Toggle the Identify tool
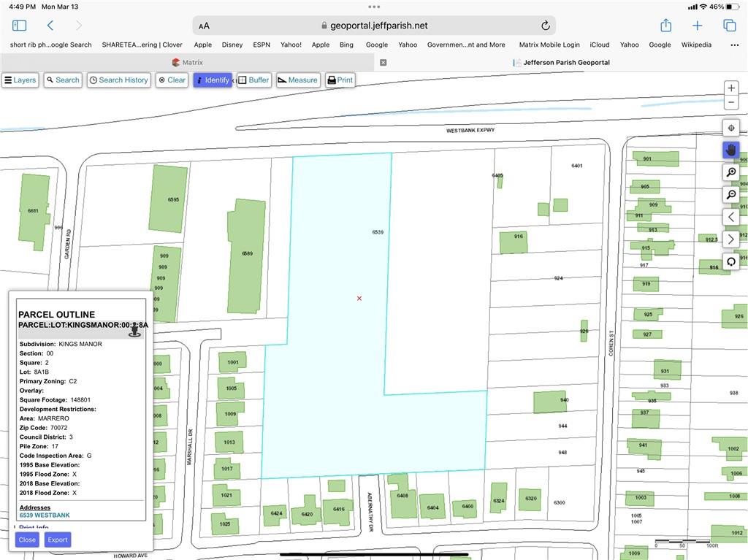 pos(212,80)
